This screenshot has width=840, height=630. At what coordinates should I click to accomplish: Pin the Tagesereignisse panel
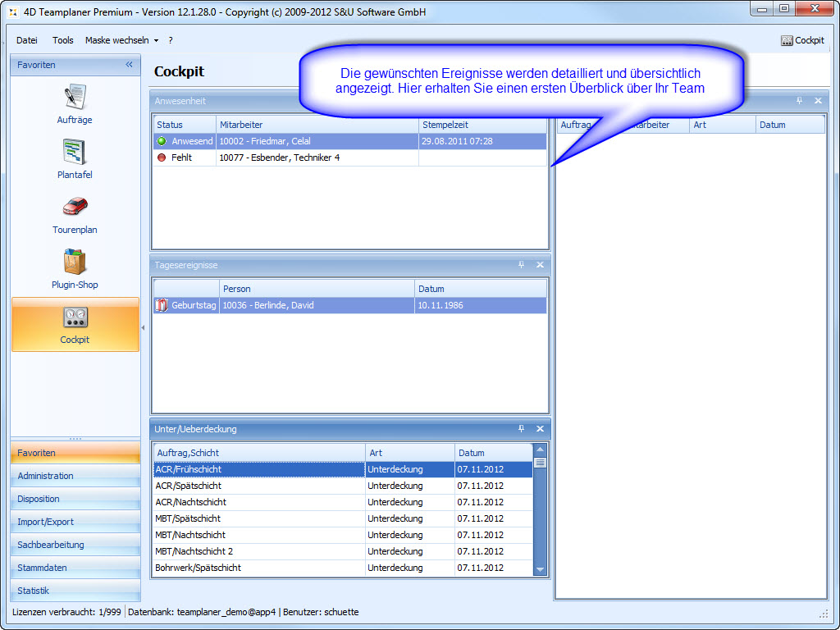521,265
